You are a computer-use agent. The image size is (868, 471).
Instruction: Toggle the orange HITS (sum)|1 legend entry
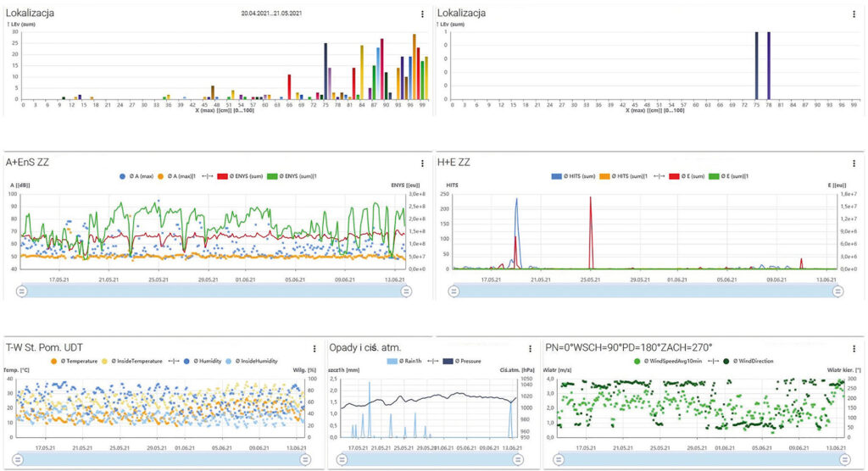coord(623,176)
